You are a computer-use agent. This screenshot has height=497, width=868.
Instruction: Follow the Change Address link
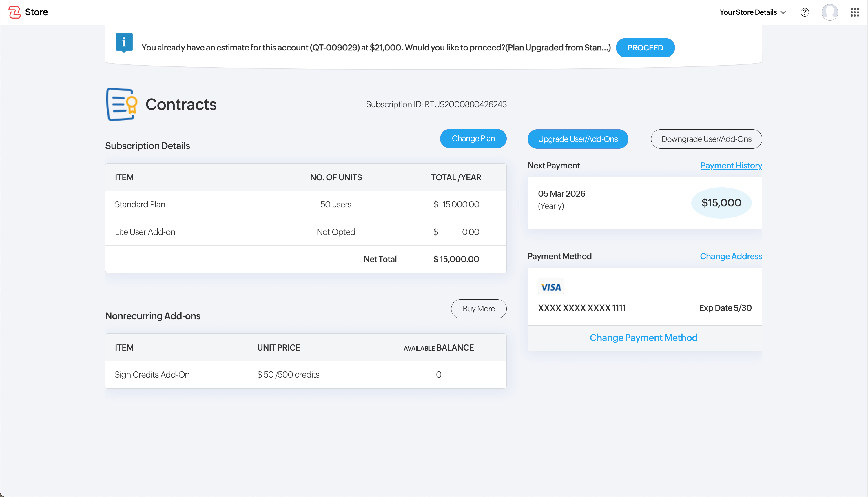731,256
